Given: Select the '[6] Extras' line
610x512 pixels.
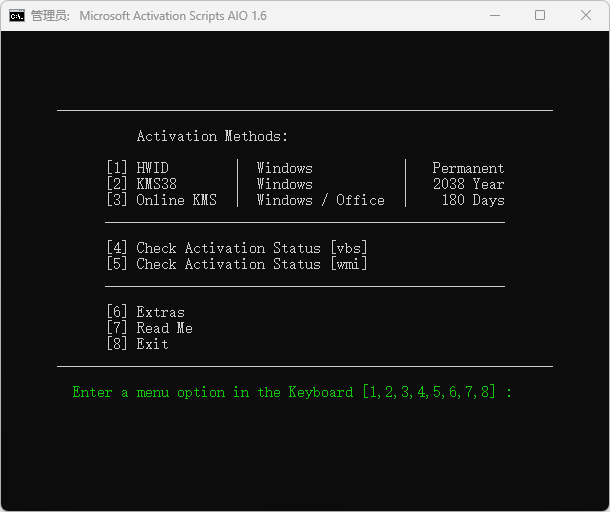Looking at the screenshot, I should [145, 312].
